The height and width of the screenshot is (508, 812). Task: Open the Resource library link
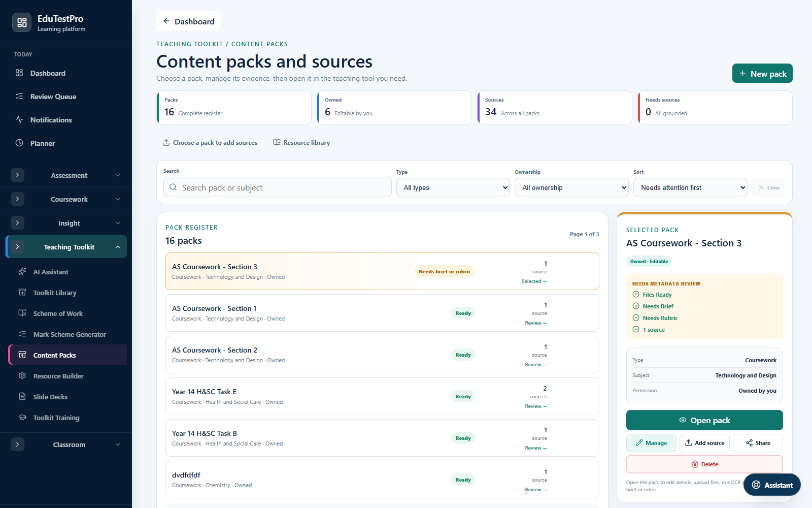(x=301, y=143)
